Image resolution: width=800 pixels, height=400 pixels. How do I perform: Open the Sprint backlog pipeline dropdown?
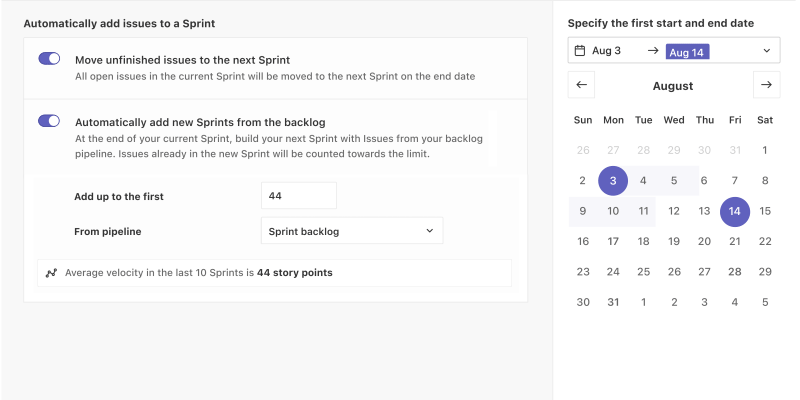pyautogui.click(x=351, y=231)
